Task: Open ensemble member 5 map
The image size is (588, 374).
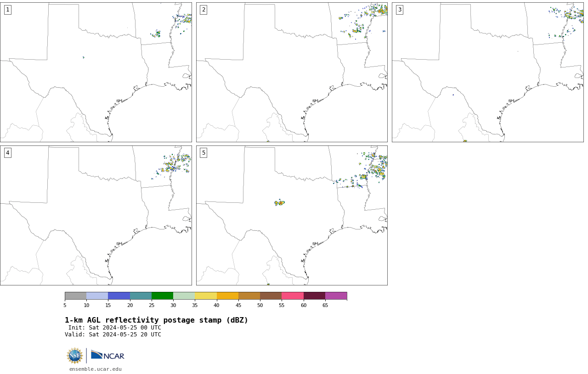Action: pyautogui.click(x=292, y=215)
